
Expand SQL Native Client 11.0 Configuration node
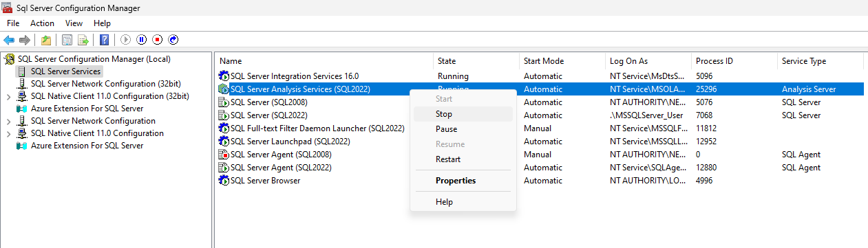pyautogui.click(x=8, y=133)
